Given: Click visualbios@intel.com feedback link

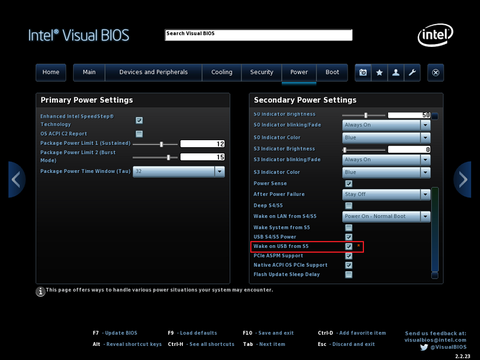Looking at the screenshot, I should (435, 340).
